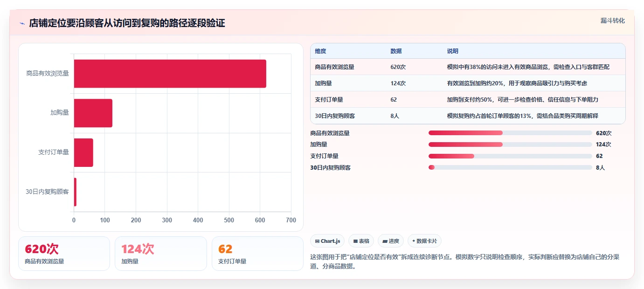Click the 62 cell in table
Screen dimensions: 644x289
point(394,100)
